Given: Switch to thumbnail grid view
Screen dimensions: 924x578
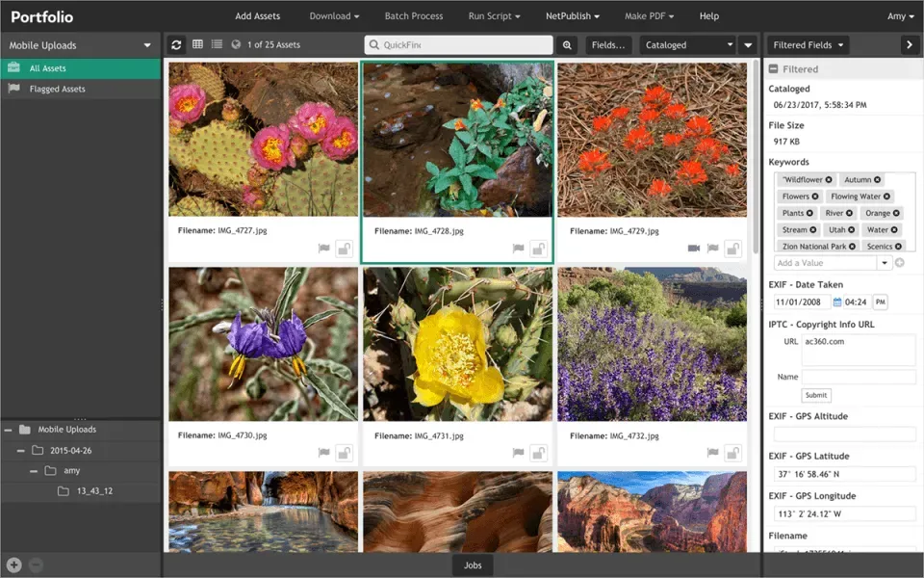Looking at the screenshot, I should [x=198, y=44].
